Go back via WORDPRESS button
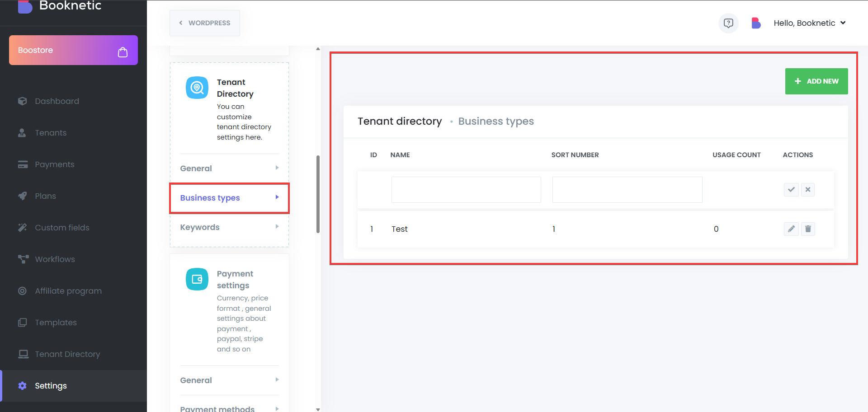The image size is (868, 412). tap(205, 23)
